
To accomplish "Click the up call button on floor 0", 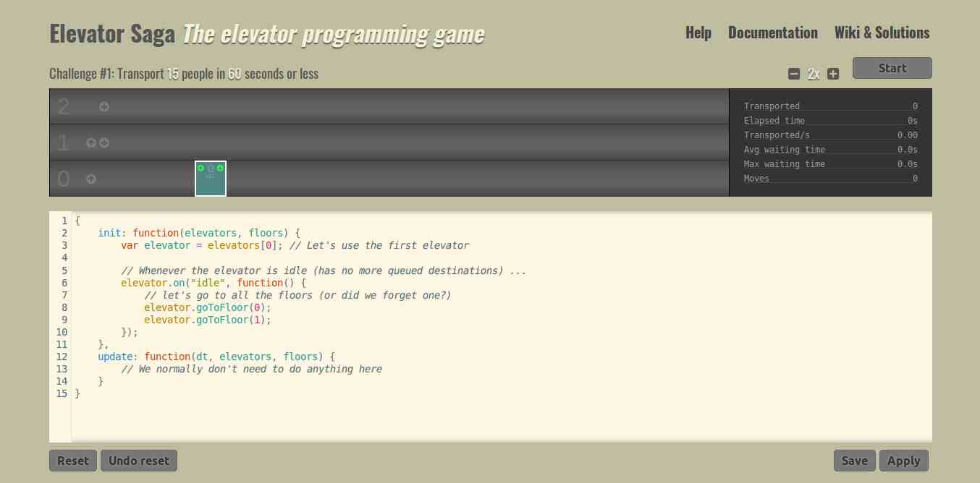I will coord(91,179).
